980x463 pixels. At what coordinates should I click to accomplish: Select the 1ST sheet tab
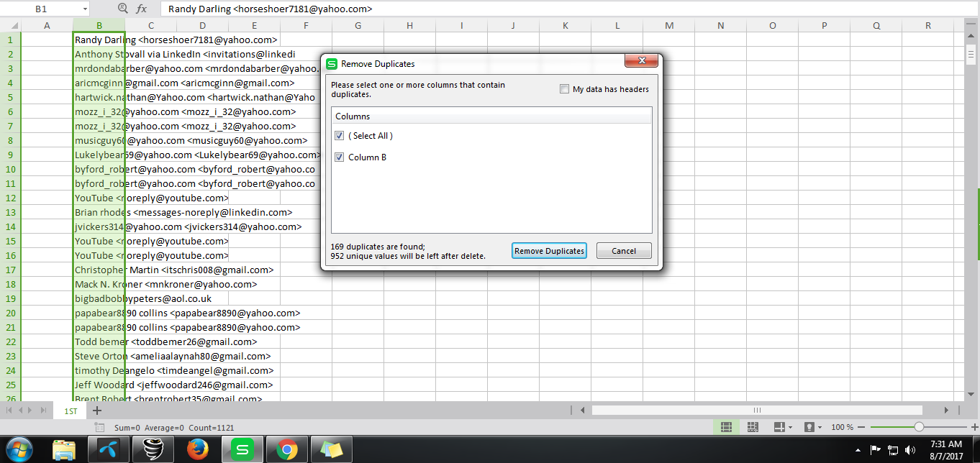coord(71,411)
